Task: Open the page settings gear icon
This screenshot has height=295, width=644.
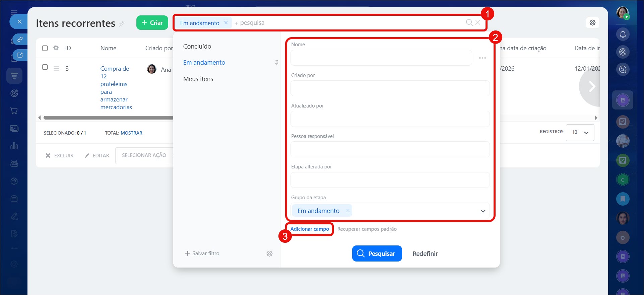Action: [x=592, y=23]
